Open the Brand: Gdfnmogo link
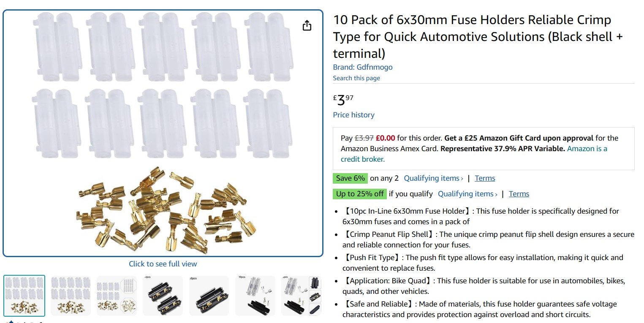The width and height of the screenshot is (644, 323). 363,67
